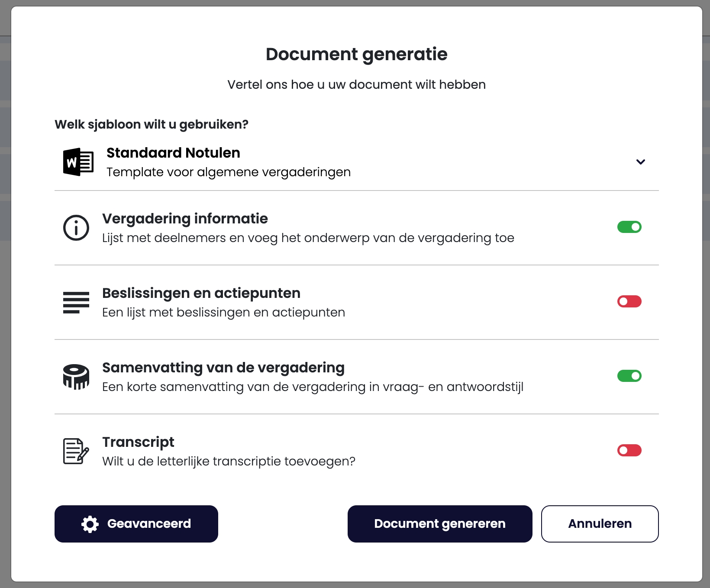The image size is (710, 588).
Task: Click the template description 'Template voor algemene vergaderingen'
Action: click(x=229, y=172)
